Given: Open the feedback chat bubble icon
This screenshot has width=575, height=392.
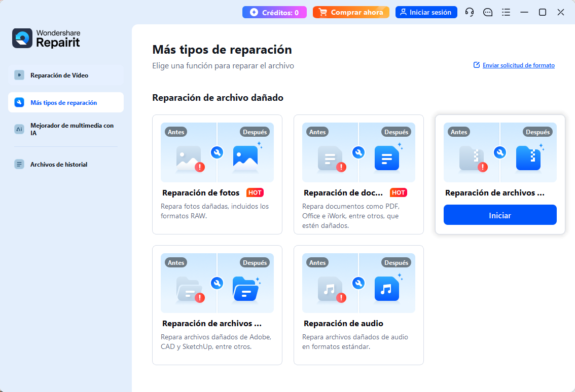Looking at the screenshot, I should tap(487, 12).
